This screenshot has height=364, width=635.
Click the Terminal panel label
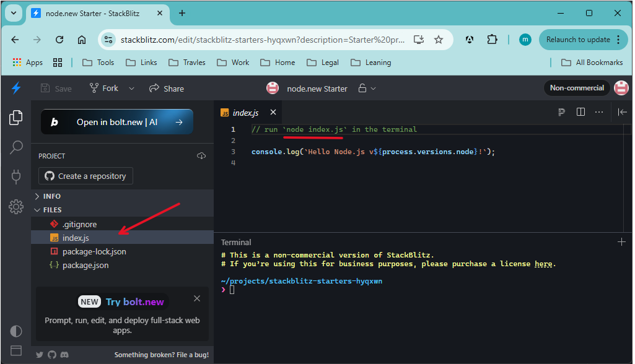click(236, 242)
